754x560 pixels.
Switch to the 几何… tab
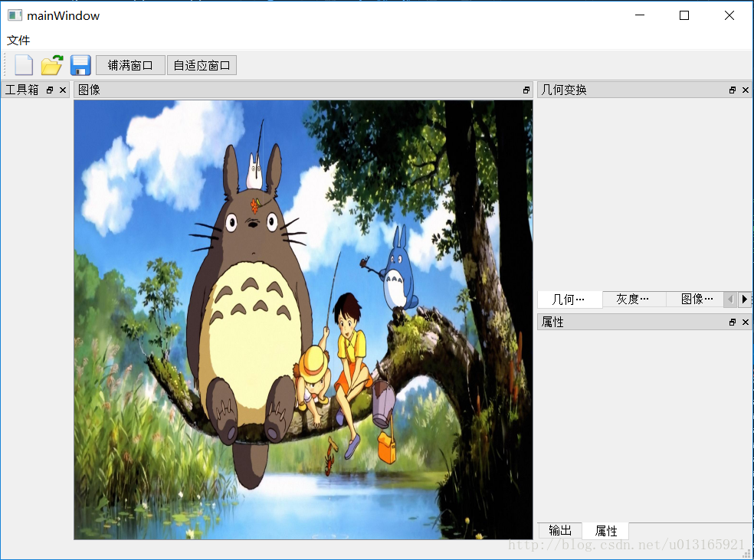click(570, 299)
